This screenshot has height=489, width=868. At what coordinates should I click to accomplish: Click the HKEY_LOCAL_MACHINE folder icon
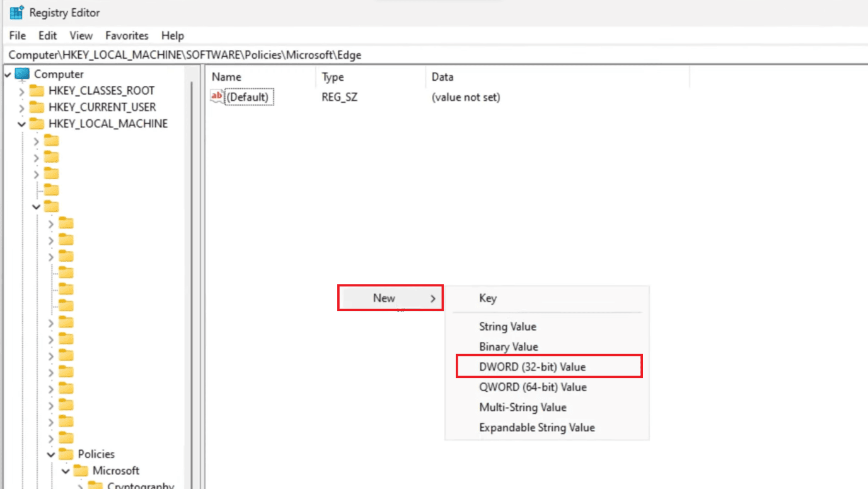coord(37,124)
